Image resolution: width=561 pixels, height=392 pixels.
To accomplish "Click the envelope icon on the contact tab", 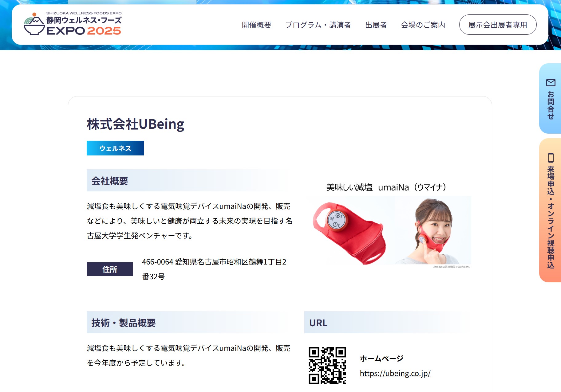I will coord(551,83).
